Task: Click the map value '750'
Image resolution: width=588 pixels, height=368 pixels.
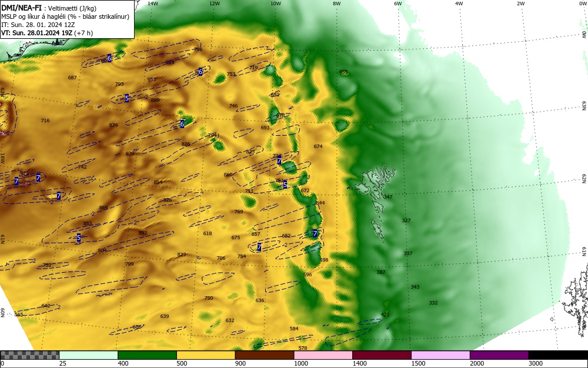Action: [209, 298]
